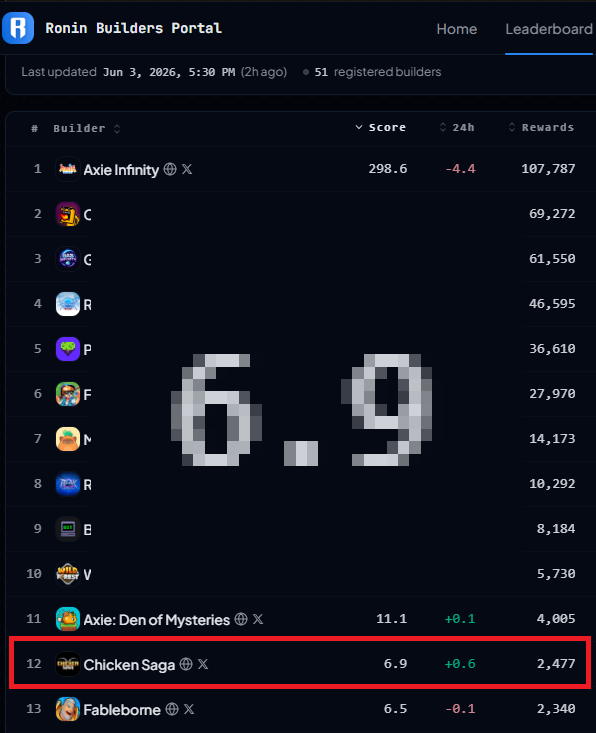Click the rewards value 46,595
The image size is (596, 733).
pyautogui.click(x=552, y=303)
